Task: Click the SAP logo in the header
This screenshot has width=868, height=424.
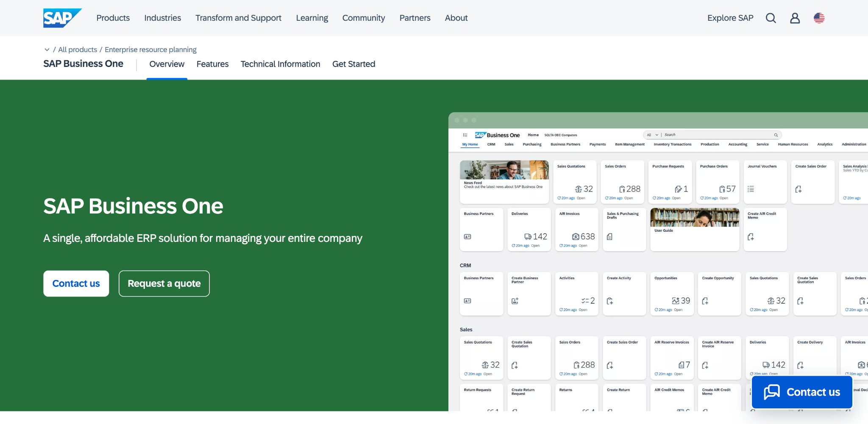Action: [62, 18]
